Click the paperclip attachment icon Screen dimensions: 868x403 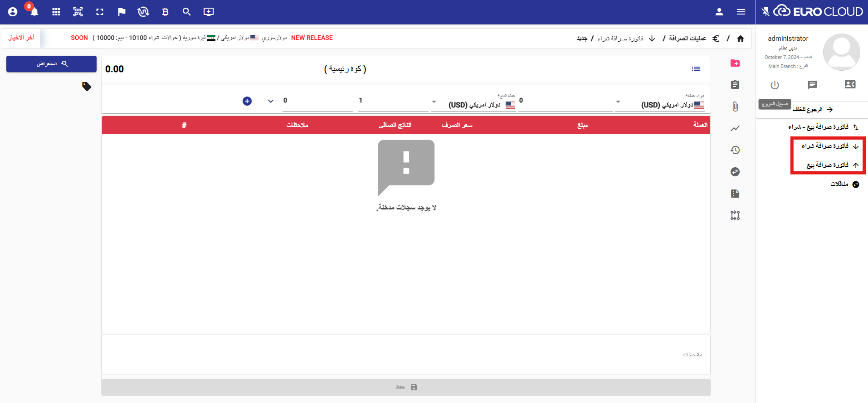point(735,107)
